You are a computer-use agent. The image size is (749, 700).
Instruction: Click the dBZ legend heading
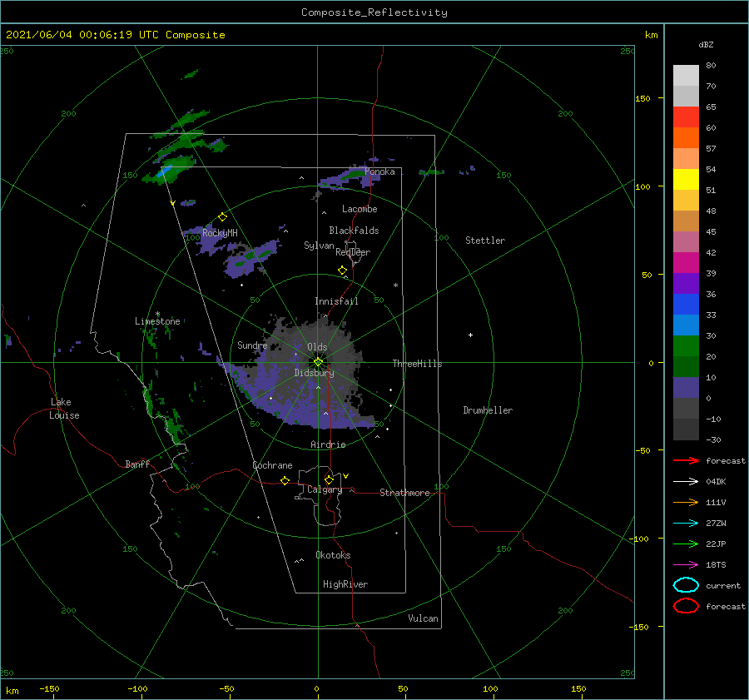tap(706, 44)
